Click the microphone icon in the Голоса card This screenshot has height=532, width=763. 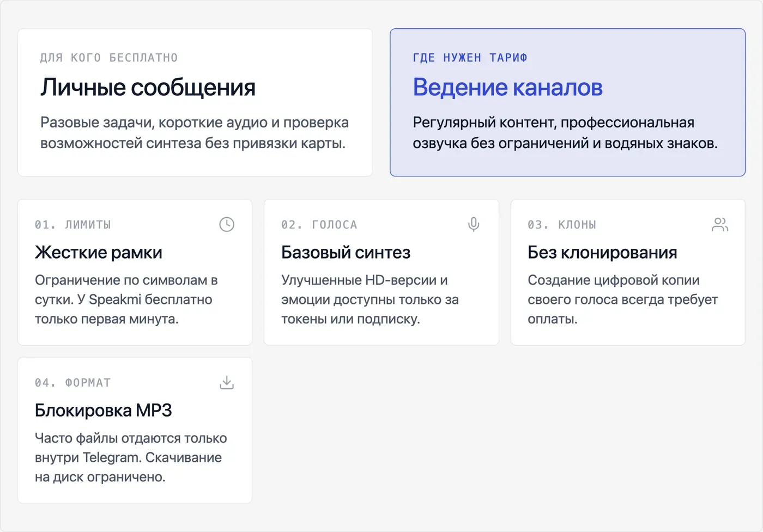click(474, 224)
